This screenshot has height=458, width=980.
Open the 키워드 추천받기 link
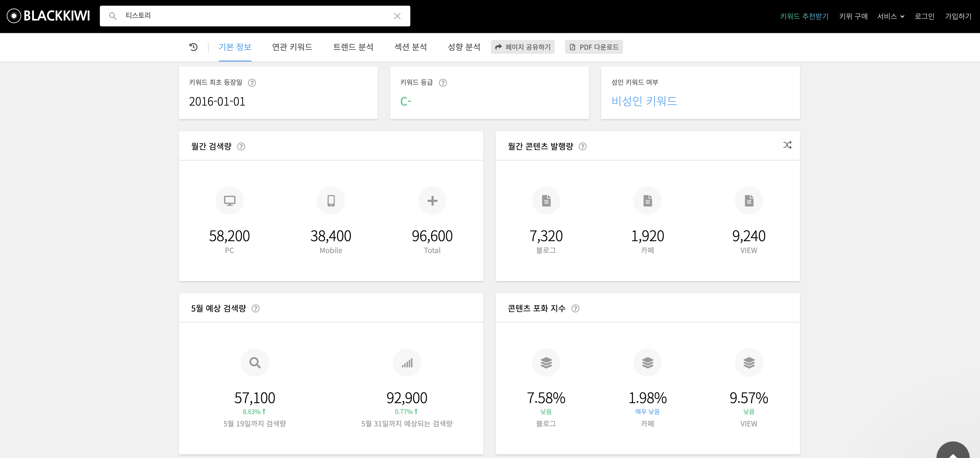(x=804, y=16)
